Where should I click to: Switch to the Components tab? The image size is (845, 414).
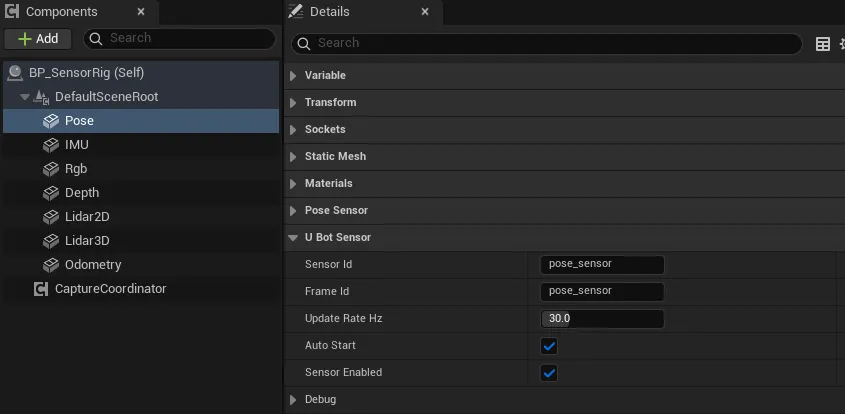pos(79,12)
